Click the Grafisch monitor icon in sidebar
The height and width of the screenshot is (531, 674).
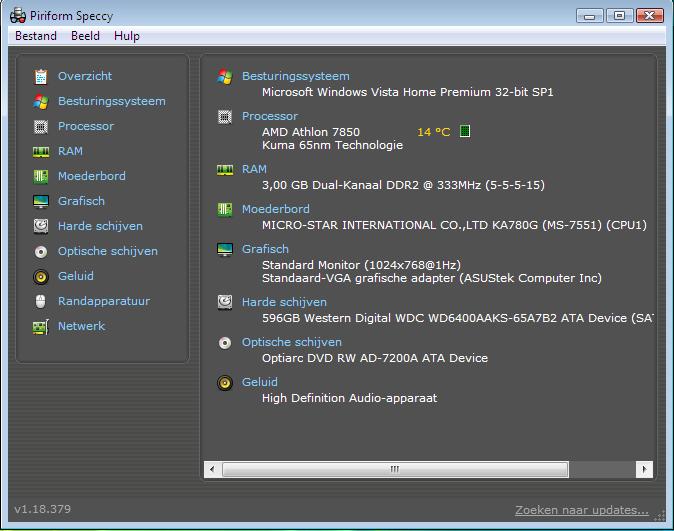(x=41, y=201)
